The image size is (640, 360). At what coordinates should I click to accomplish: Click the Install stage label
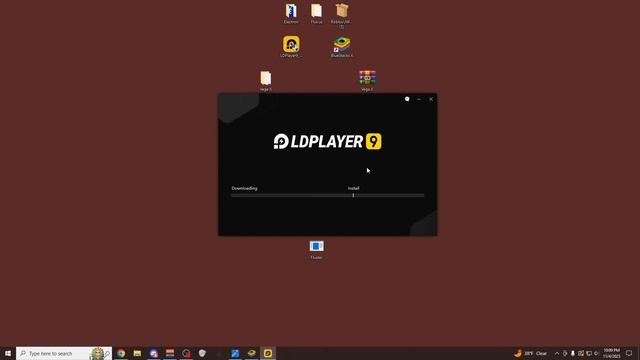[x=353, y=188]
